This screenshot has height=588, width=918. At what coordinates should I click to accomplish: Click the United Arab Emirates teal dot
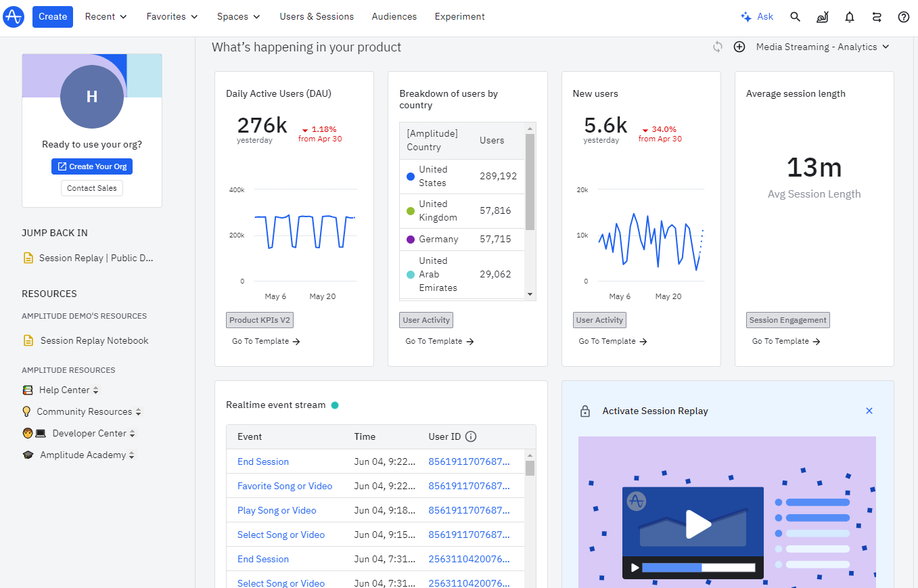click(x=410, y=275)
